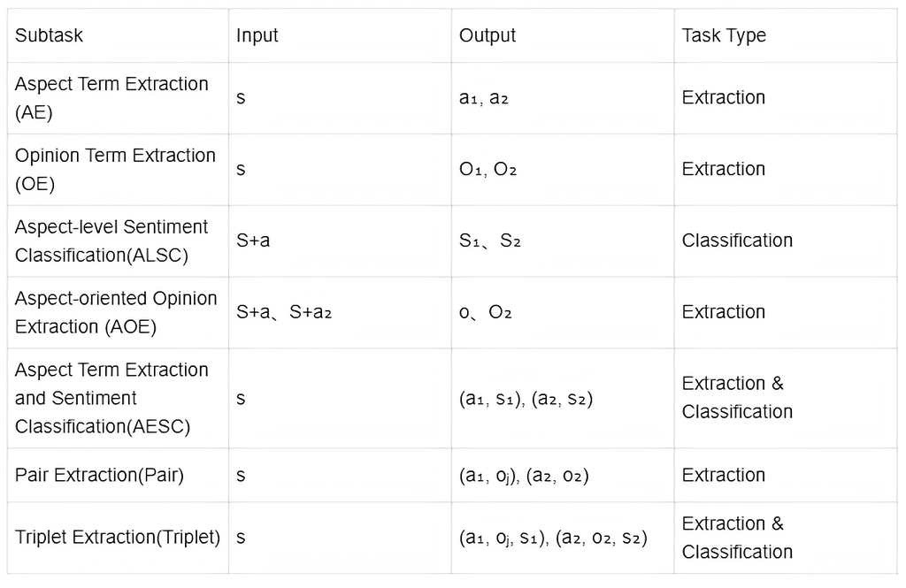The height and width of the screenshot is (588, 906).
Task: Click the Aspect-oriented Opinion Extraction (AOE) cell
Action: click(x=118, y=312)
